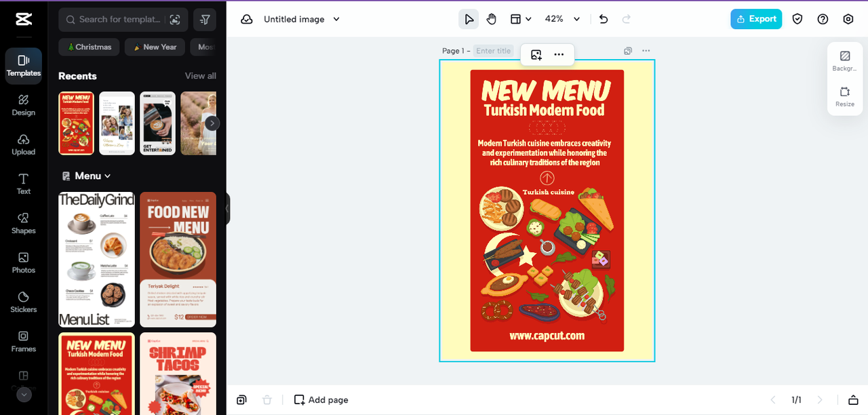Go to next page arrow
The width and height of the screenshot is (868, 415).
click(820, 400)
